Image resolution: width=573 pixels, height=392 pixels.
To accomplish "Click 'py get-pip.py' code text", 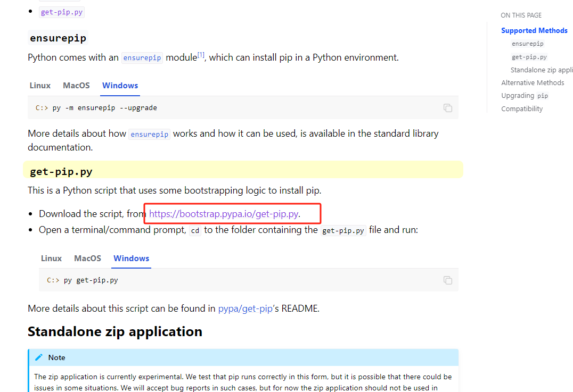I will click(91, 280).
